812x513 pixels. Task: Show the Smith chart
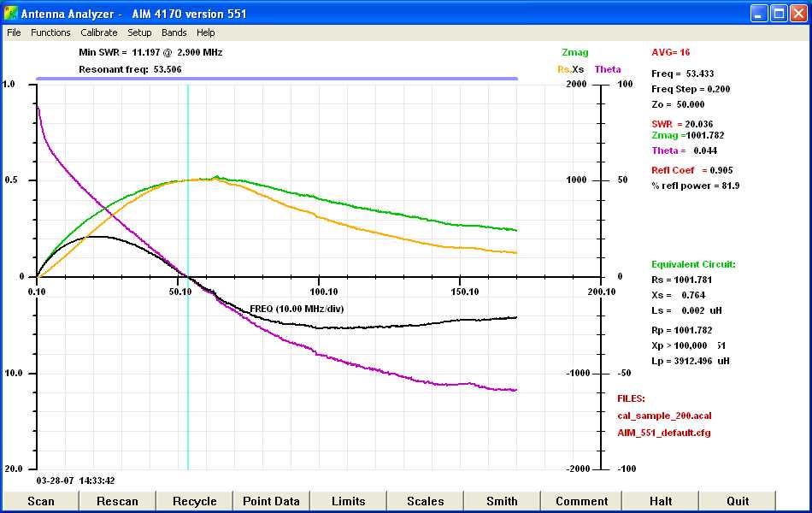point(503,501)
